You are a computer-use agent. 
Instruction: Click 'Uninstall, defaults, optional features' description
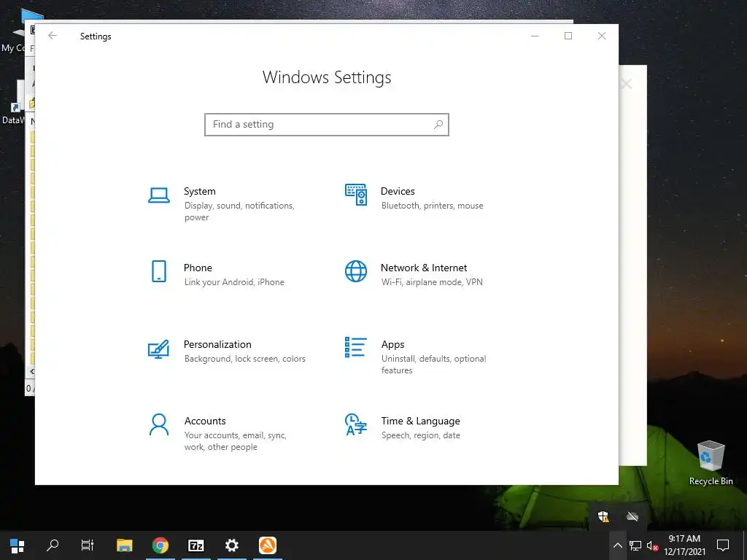click(x=433, y=365)
